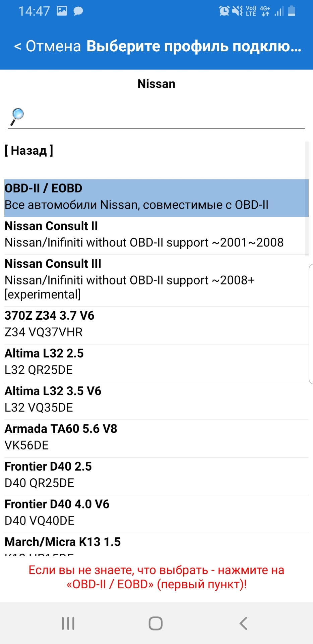The image size is (313, 644).
Task: Select the 370Z Z34 3.7 V6 profile
Action: pos(156,324)
